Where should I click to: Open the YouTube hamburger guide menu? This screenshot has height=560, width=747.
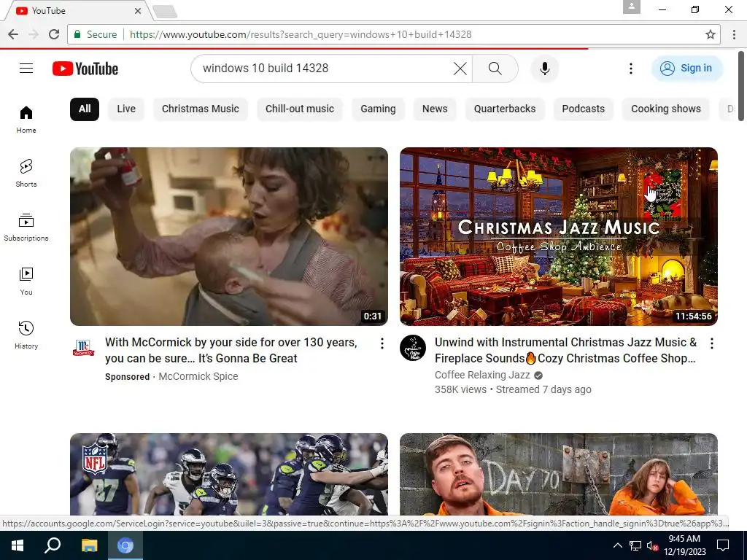(x=26, y=69)
